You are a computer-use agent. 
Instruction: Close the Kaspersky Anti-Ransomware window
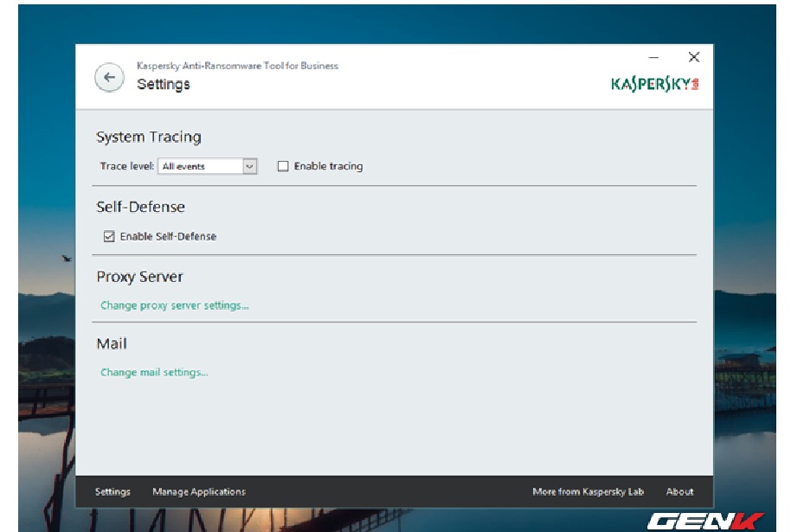(x=694, y=57)
